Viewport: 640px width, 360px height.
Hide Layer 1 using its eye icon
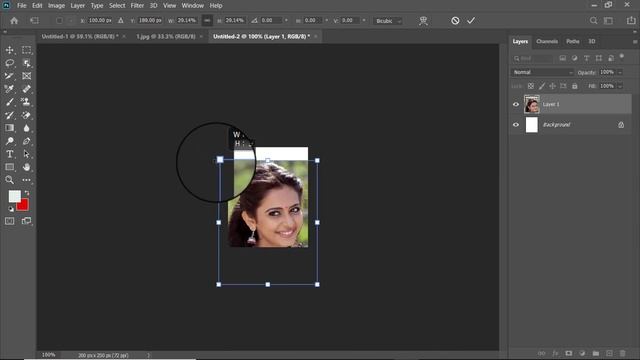tap(516, 104)
